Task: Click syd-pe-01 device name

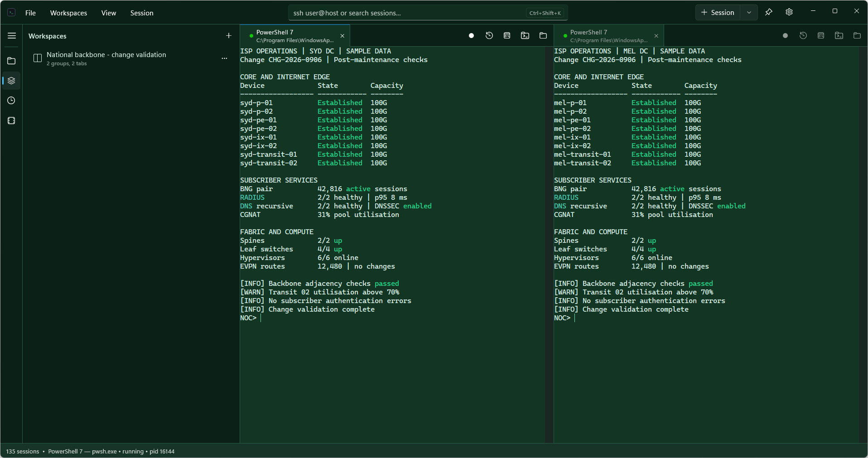Action: pyautogui.click(x=258, y=120)
